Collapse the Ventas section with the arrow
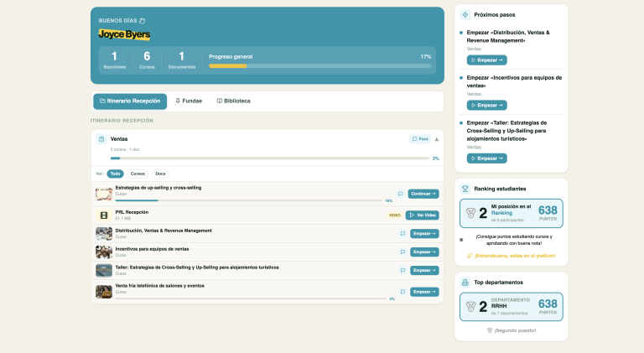Image resolution: width=644 pixels, height=353 pixels. (x=437, y=139)
